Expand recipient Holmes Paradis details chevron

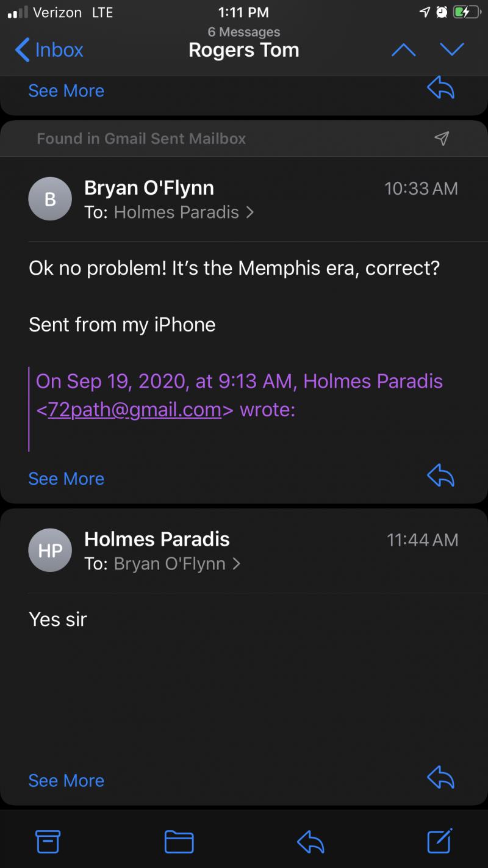(x=249, y=212)
